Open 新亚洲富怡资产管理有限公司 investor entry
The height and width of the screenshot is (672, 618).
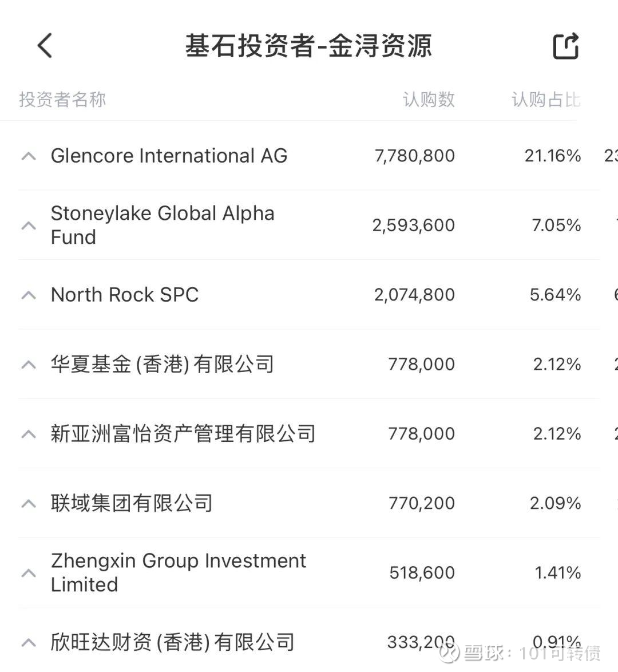pyautogui.click(x=183, y=434)
